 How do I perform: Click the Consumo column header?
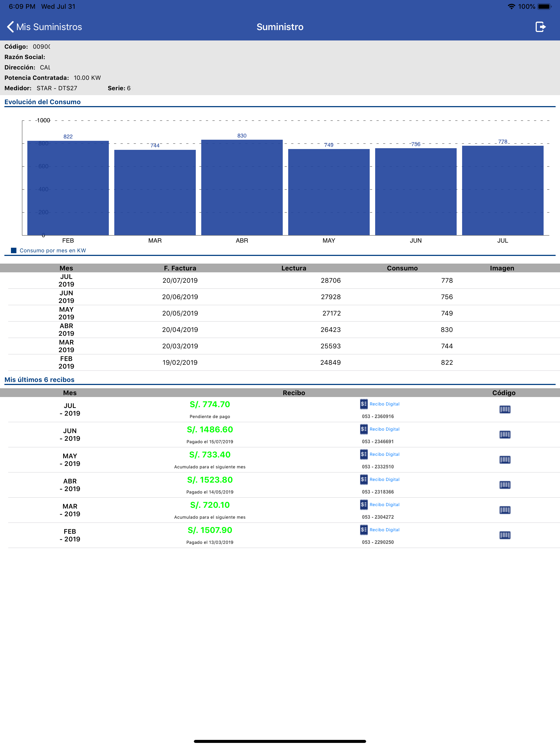click(x=402, y=268)
